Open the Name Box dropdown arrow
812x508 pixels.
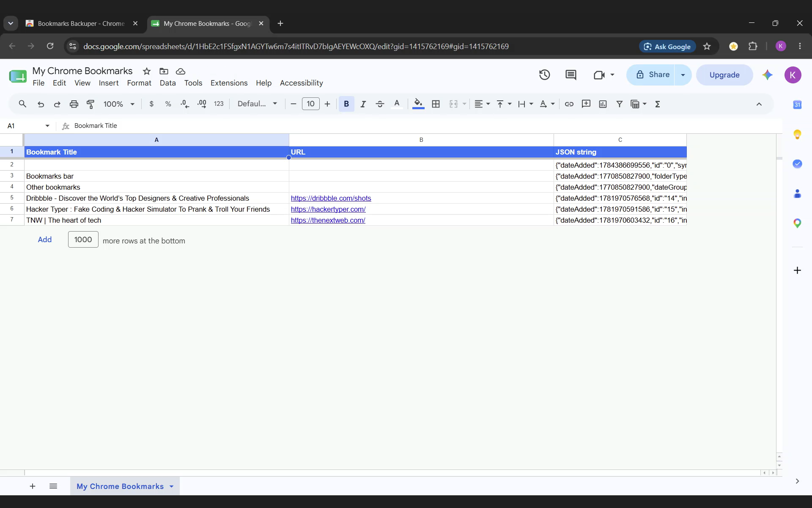point(47,126)
